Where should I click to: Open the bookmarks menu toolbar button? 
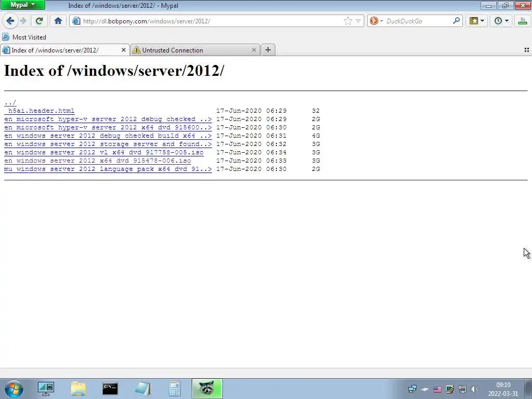pos(477,21)
